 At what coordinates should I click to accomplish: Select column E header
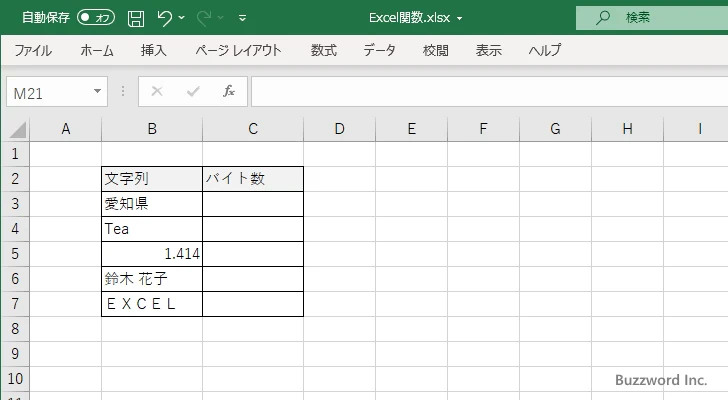coord(411,129)
